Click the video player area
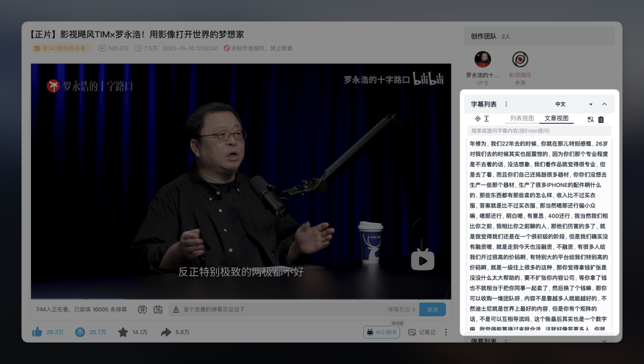644x364 pixels. (x=241, y=181)
